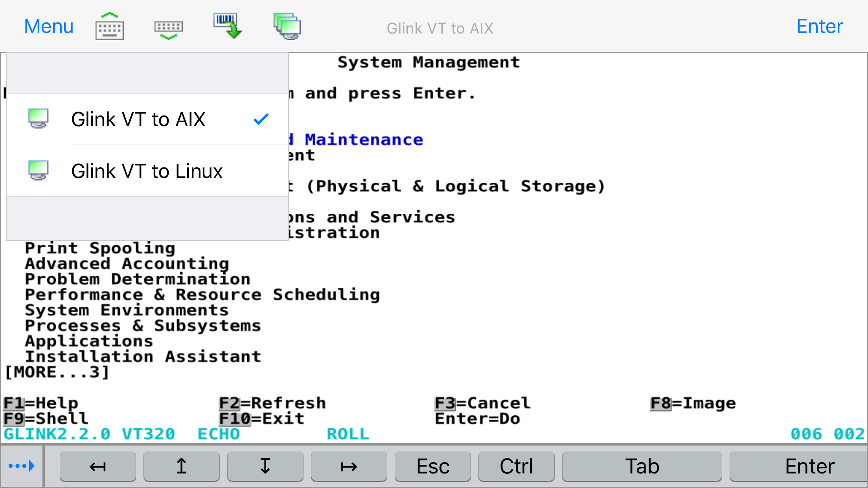The image size is (868, 488).
Task: Click the Glink VT to Linux monitor icon
Action: [38, 171]
